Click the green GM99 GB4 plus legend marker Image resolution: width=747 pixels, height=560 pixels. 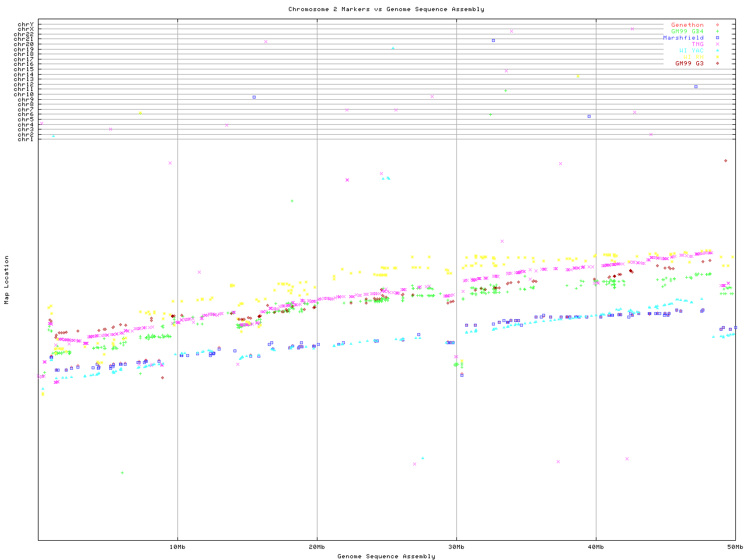coord(717,32)
